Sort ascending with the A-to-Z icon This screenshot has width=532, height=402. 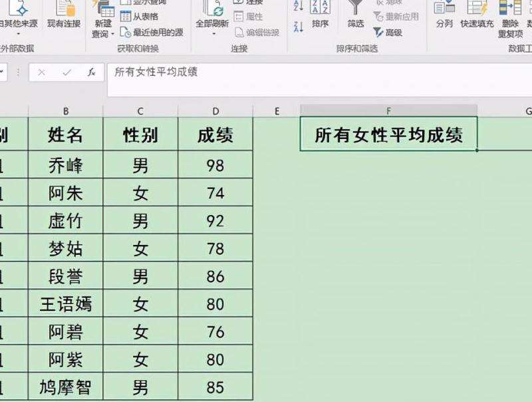tap(298, 6)
